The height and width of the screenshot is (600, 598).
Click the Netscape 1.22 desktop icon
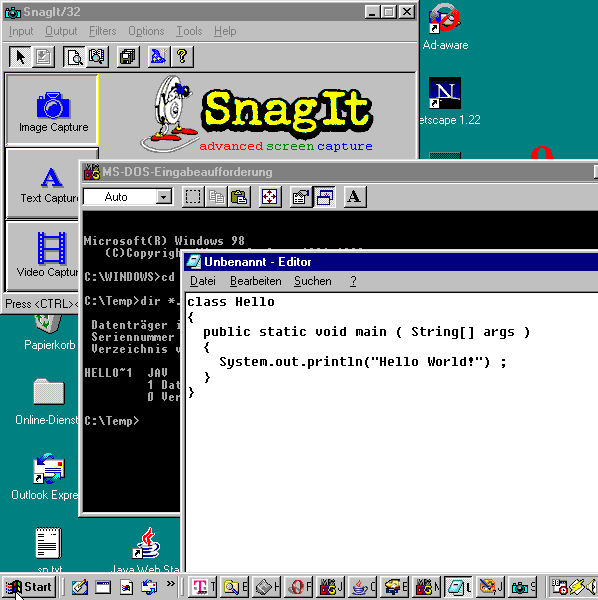point(448,101)
